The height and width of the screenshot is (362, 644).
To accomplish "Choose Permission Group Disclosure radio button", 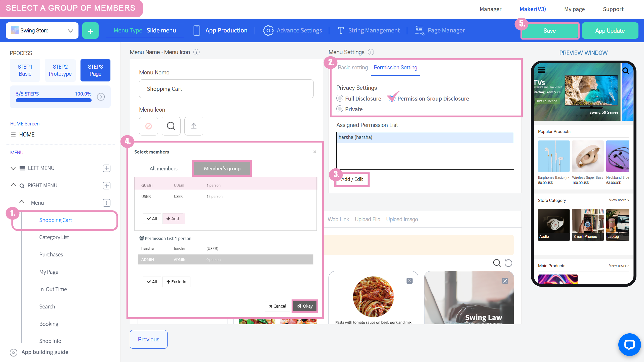I will point(391,98).
